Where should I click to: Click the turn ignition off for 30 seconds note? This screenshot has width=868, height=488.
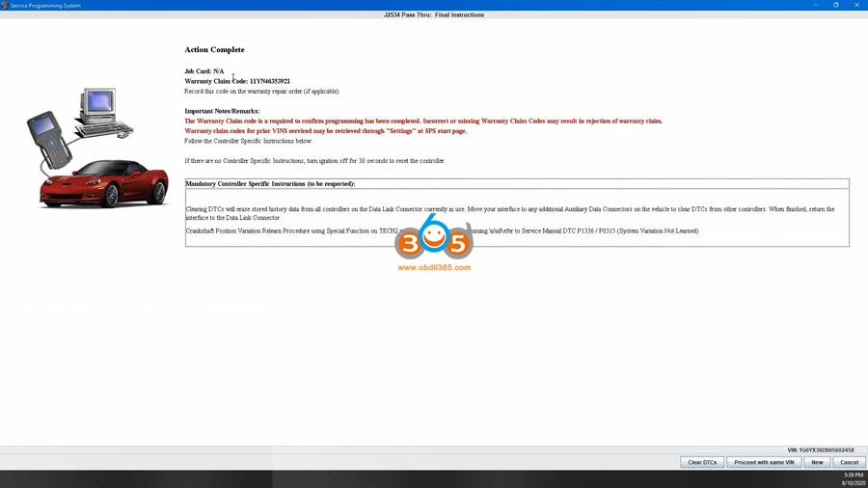314,161
